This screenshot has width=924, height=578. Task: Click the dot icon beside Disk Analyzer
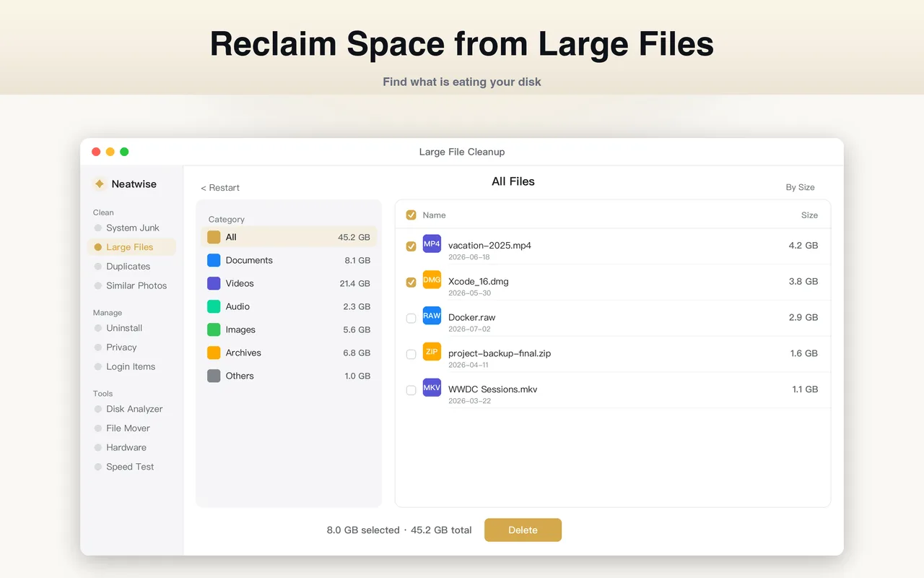tap(98, 409)
